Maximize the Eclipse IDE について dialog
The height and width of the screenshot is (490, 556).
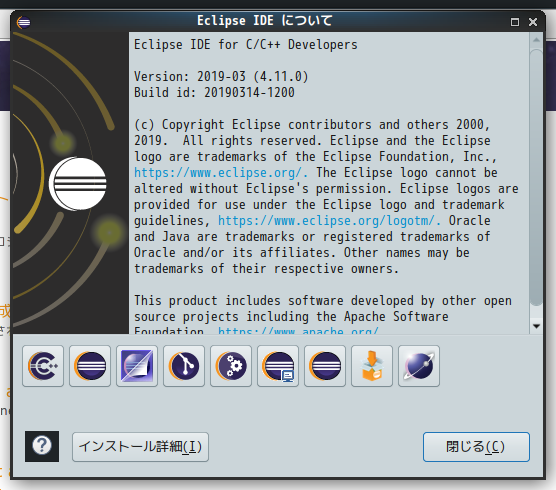tap(515, 22)
